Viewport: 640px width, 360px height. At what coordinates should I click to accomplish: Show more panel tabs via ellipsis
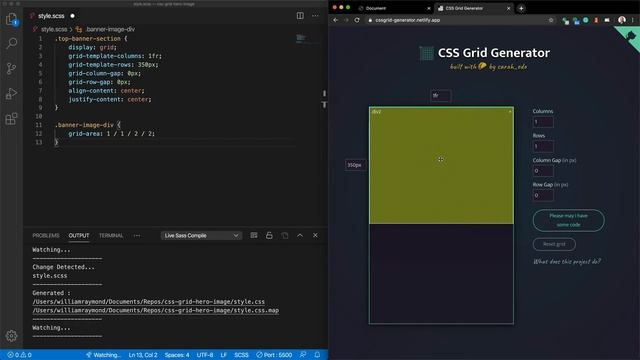click(x=137, y=236)
